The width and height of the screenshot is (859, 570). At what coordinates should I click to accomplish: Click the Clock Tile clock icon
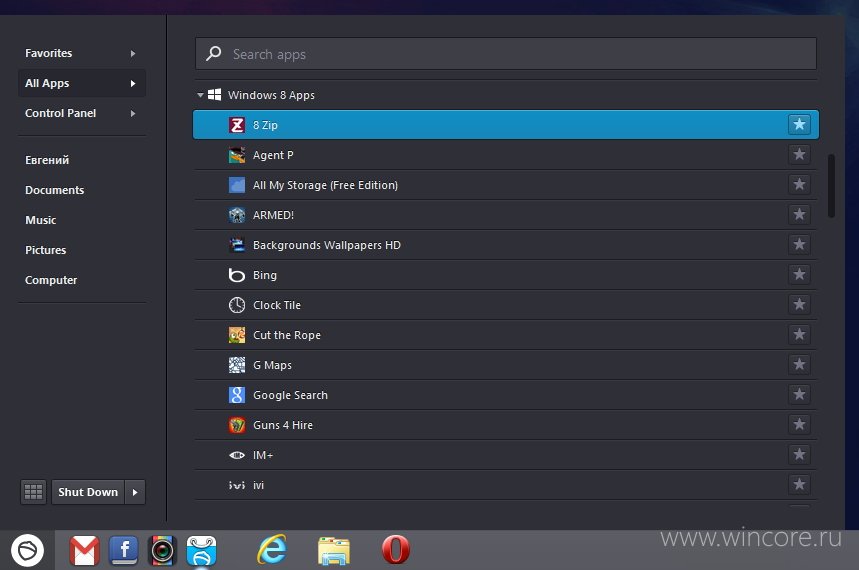tap(237, 305)
